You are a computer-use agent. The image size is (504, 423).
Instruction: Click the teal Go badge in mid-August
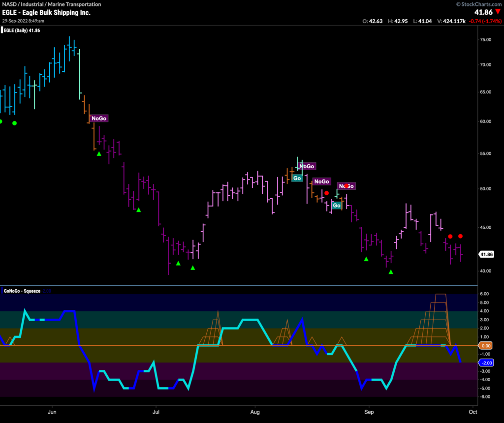pyautogui.click(x=297, y=178)
